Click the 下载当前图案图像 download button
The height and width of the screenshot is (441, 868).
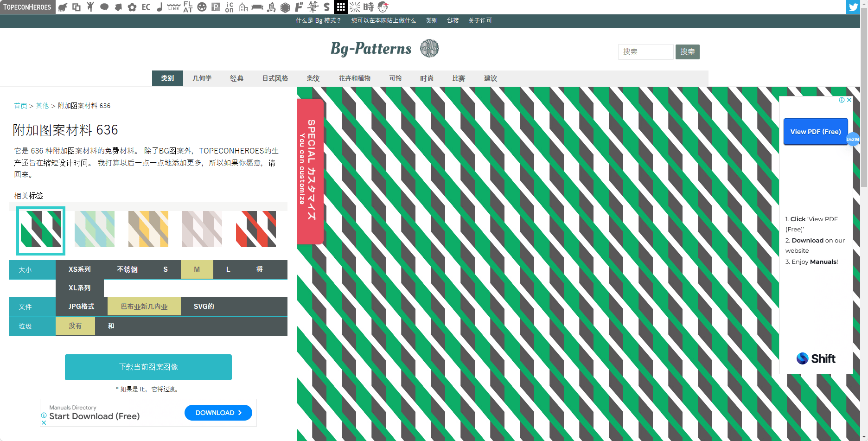pos(148,367)
